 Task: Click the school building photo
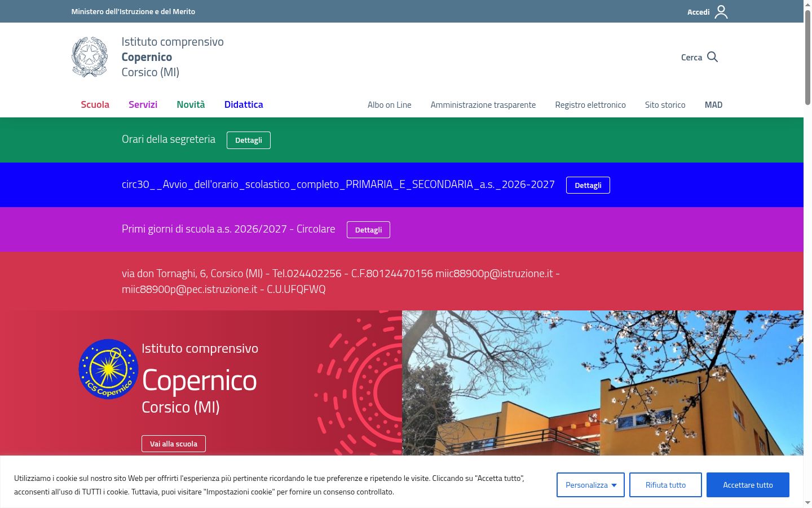point(603,383)
